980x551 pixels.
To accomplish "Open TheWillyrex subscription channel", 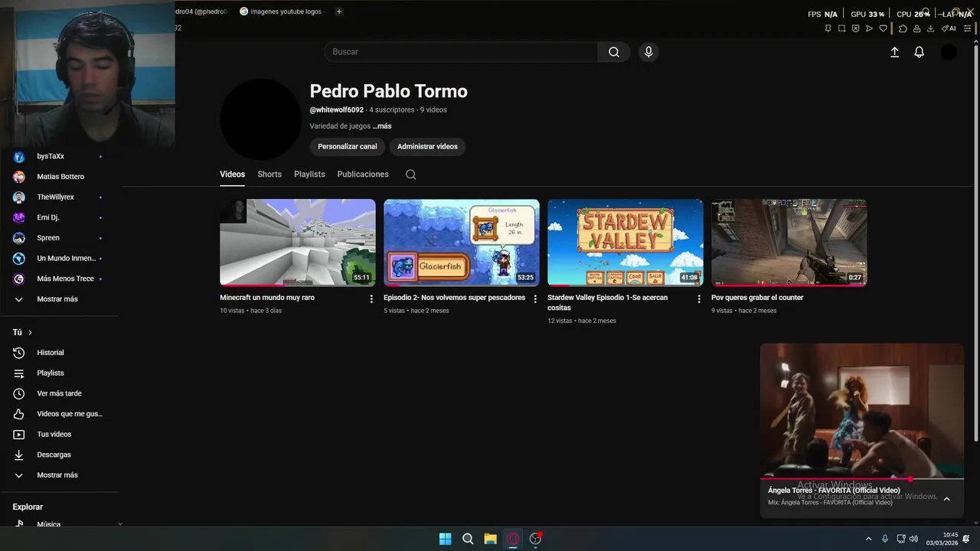I will (x=57, y=197).
